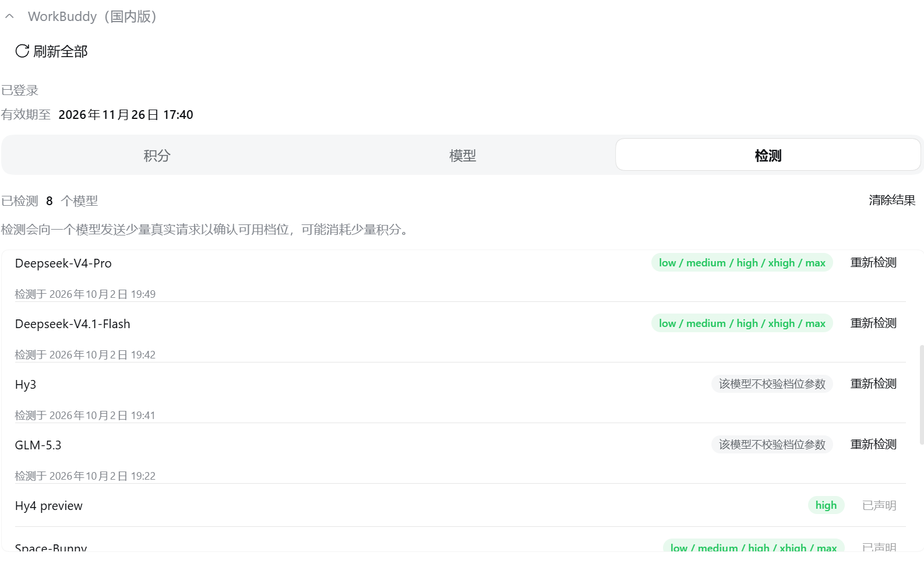This screenshot has width=924, height=577.
Task: Click the Deepseek-V4.1-Flash levels badge
Action: [x=742, y=323]
